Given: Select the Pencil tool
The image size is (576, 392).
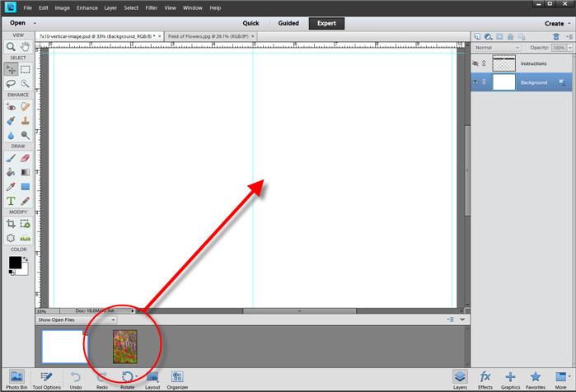Looking at the screenshot, I should (x=25, y=201).
